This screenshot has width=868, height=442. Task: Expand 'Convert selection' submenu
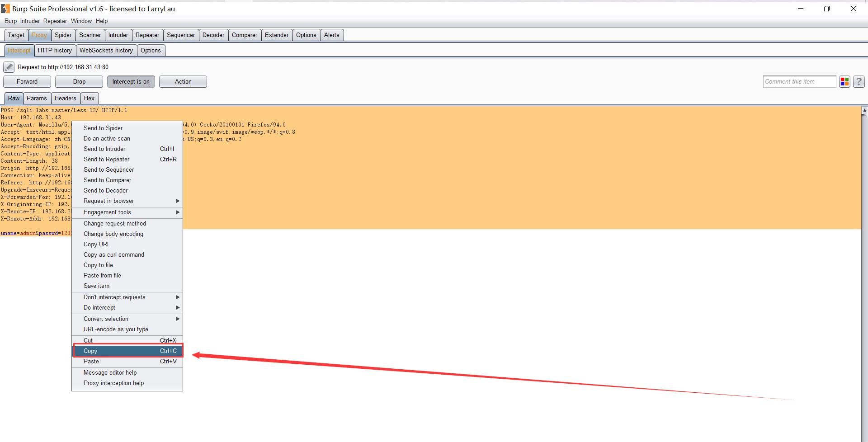click(x=127, y=319)
